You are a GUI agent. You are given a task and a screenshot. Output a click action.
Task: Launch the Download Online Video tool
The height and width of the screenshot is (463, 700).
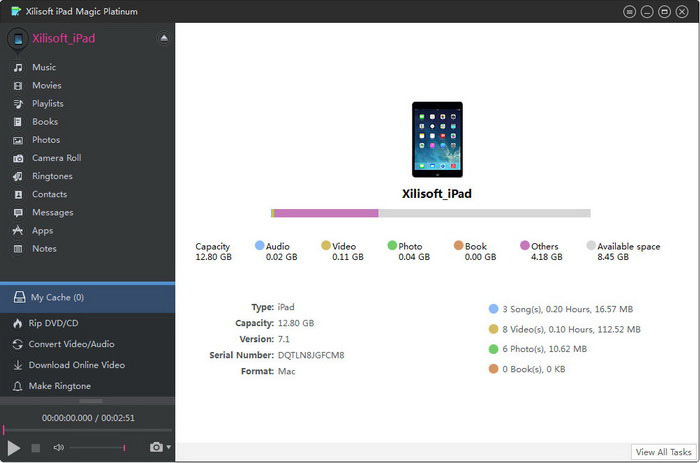click(77, 365)
